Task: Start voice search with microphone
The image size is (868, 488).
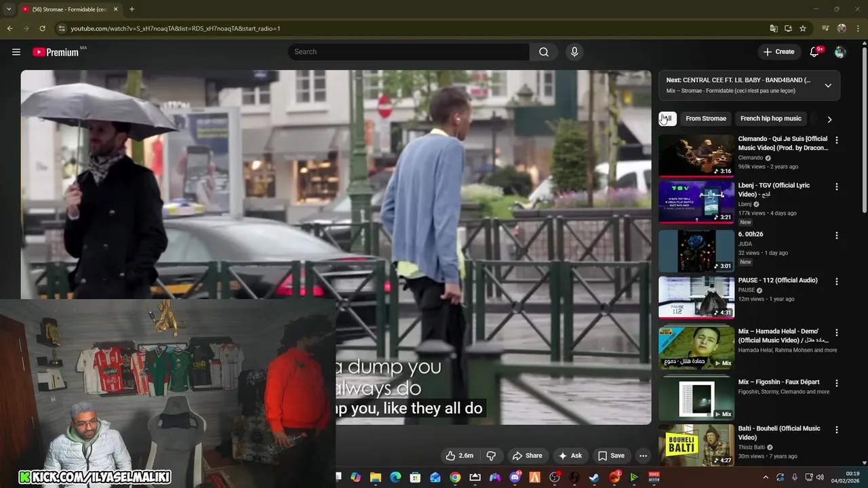Action: (574, 52)
